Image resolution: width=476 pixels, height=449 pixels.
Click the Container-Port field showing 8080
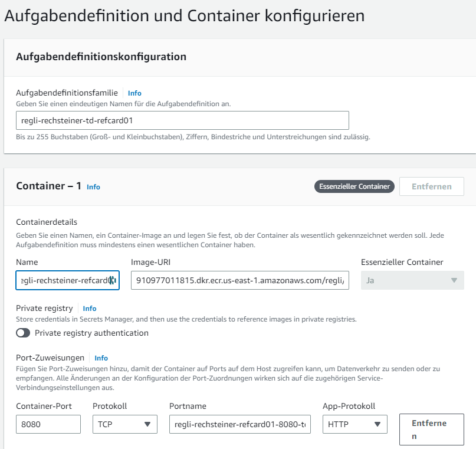[x=48, y=424]
